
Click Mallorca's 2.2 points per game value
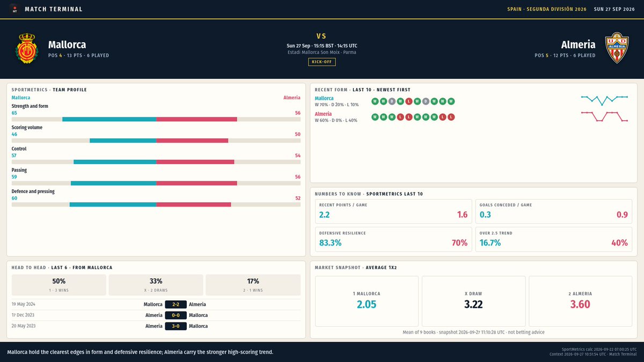pyautogui.click(x=325, y=215)
